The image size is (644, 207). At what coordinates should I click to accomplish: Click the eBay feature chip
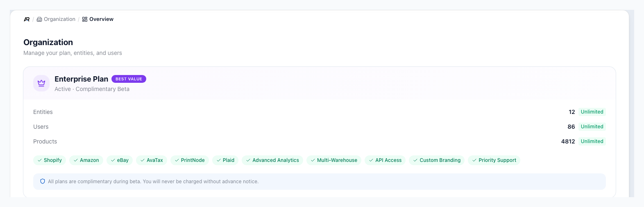pyautogui.click(x=120, y=160)
